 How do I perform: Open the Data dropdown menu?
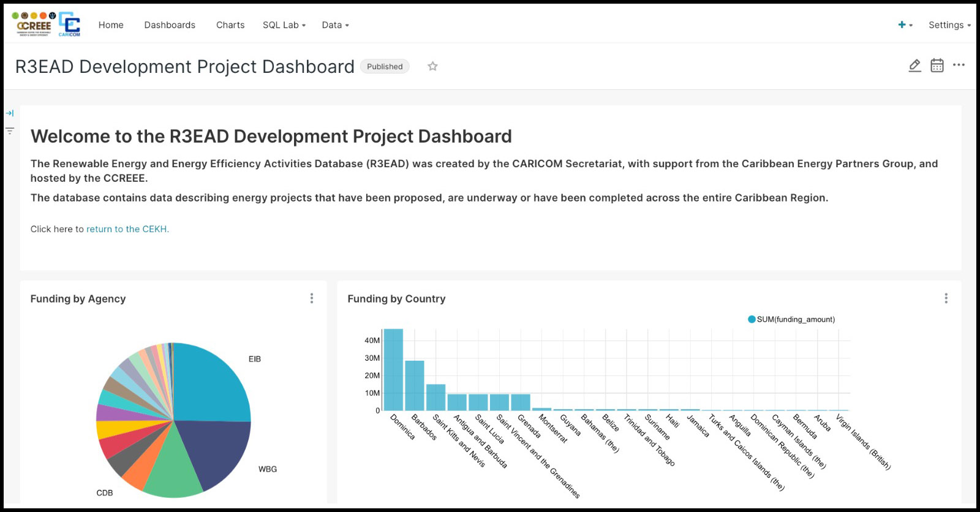coord(335,25)
